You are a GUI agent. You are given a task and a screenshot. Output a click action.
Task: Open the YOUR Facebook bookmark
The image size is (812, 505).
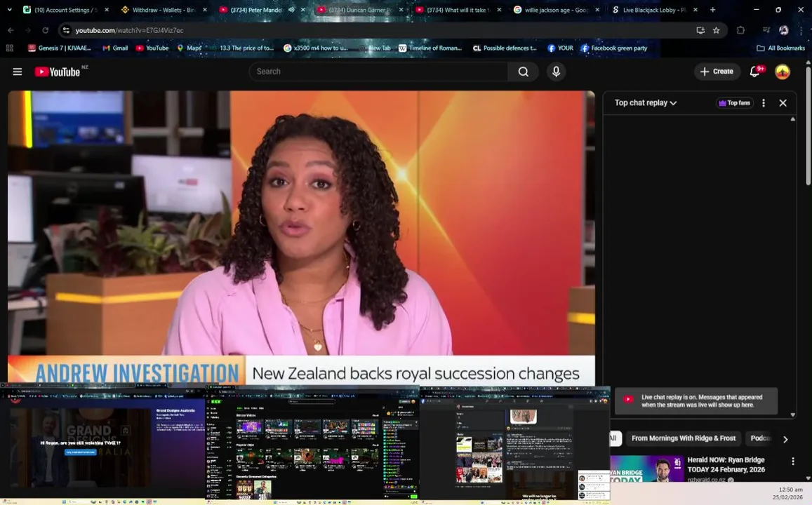pyautogui.click(x=560, y=48)
